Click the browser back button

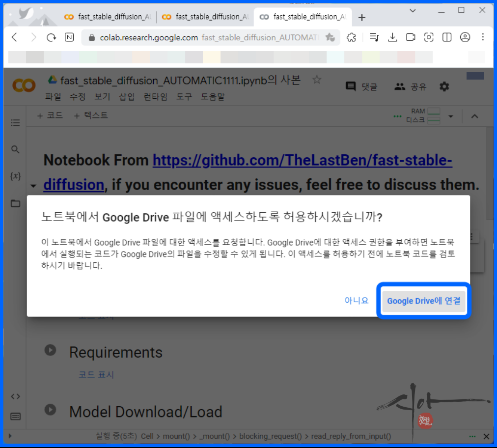click(x=15, y=37)
